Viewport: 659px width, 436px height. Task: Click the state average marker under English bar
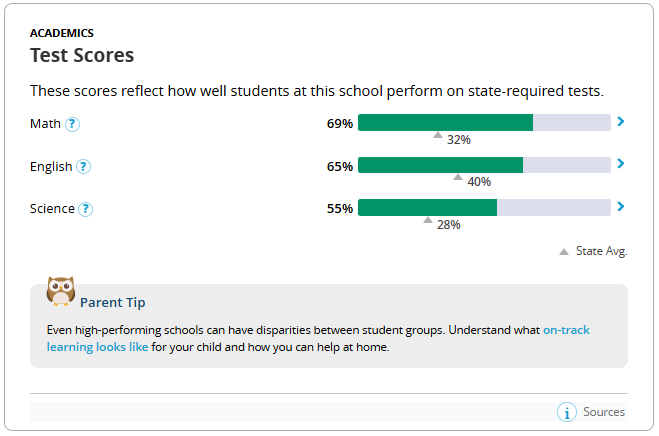click(458, 177)
